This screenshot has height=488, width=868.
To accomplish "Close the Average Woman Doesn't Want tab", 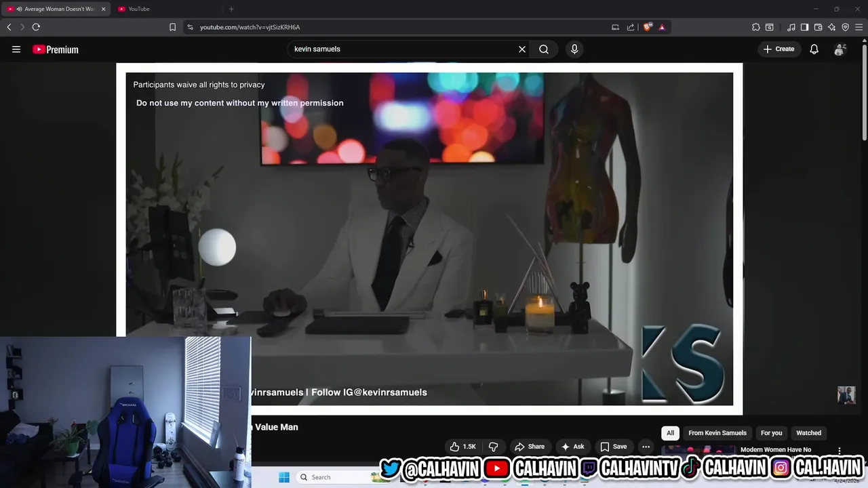I will pyautogui.click(x=103, y=9).
